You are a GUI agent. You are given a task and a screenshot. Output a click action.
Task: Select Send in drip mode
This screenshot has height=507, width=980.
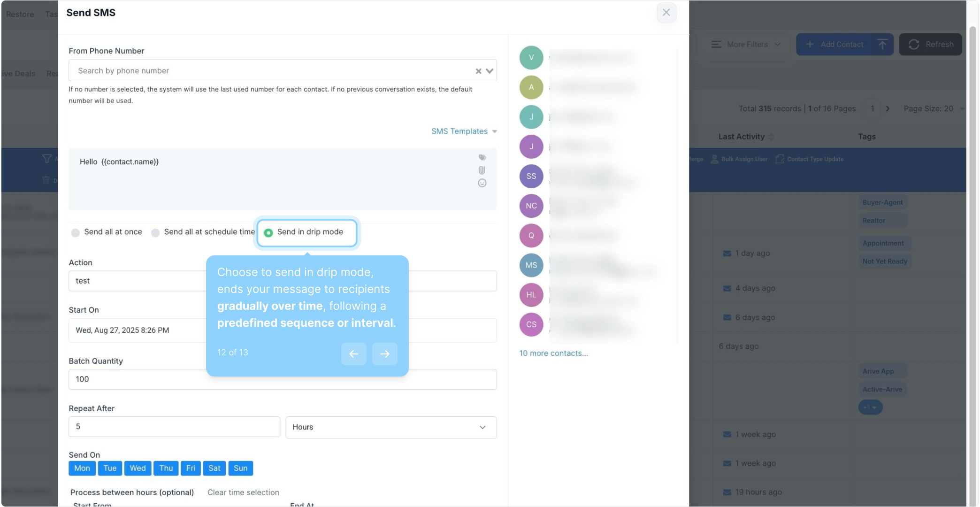point(268,233)
